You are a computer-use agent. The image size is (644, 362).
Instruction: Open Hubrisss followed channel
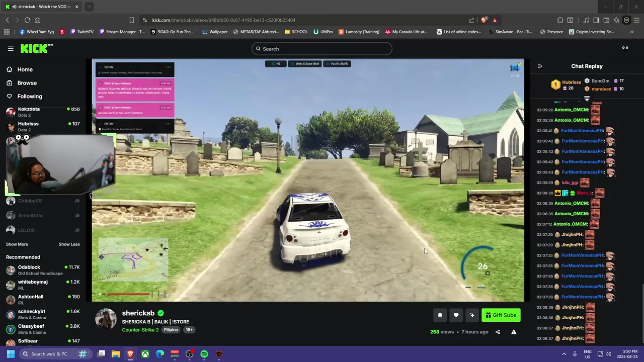coord(43,126)
